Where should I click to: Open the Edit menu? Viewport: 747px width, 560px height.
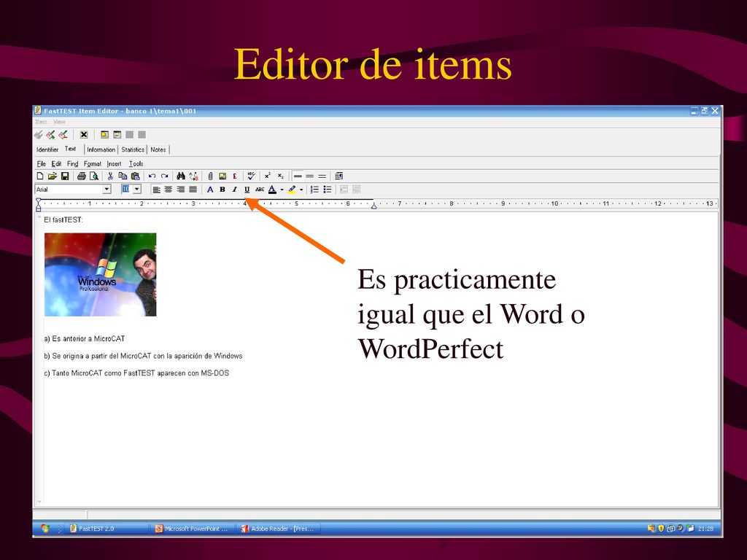[x=57, y=164]
